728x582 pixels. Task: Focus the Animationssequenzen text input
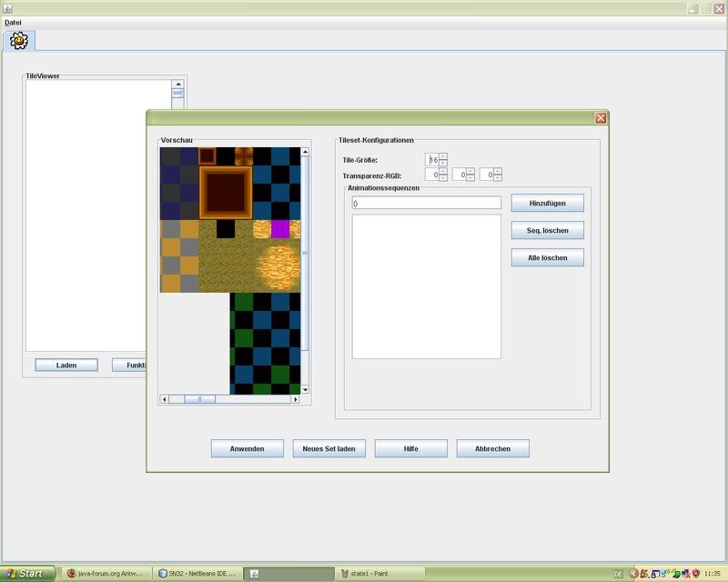click(x=427, y=203)
